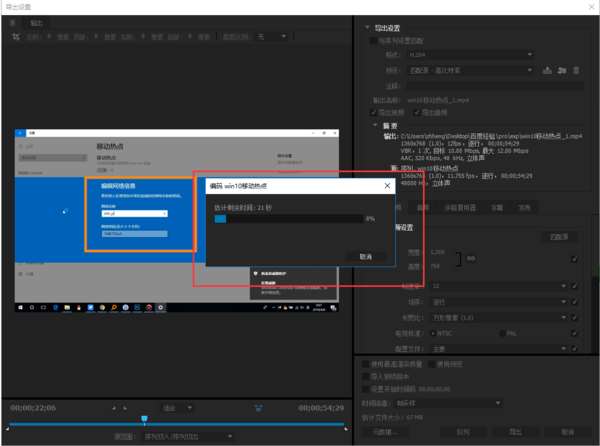Image resolution: width=600 pixels, height=446 pixels.
Task: Click the encoding progress bar
Action: [288, 219]
